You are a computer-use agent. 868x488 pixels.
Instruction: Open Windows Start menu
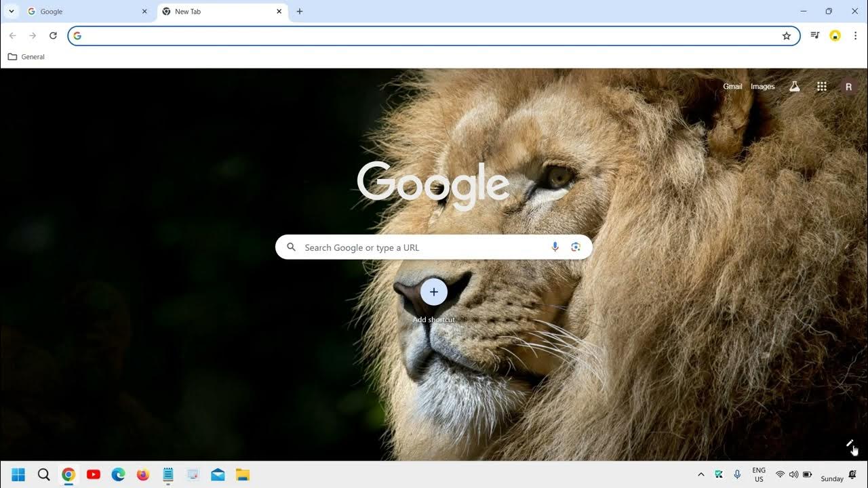tap(18, 474)
